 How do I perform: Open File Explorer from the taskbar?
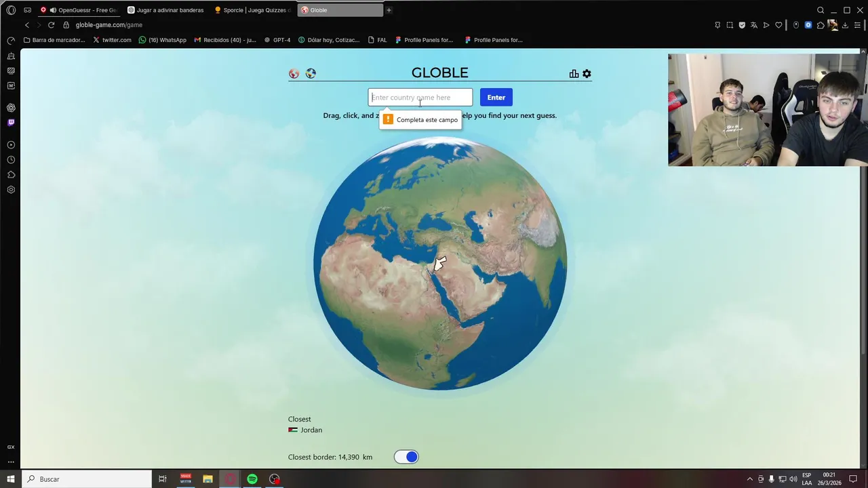tap(208, 479)
